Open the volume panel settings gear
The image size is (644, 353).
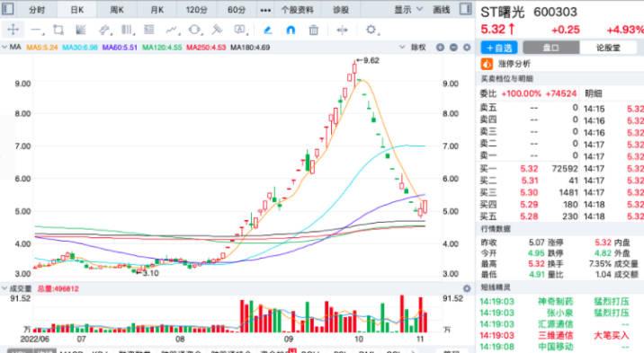tap(467, 288)
